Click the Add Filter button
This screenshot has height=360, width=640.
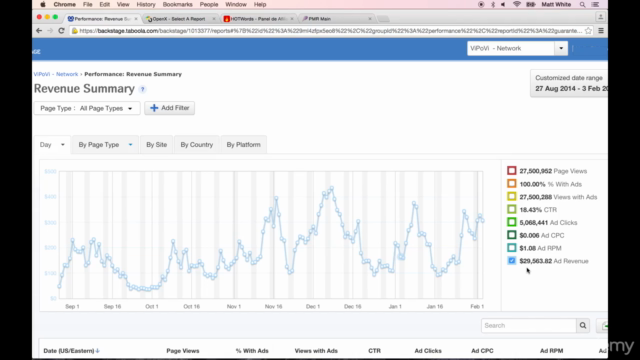coord(169,108)
